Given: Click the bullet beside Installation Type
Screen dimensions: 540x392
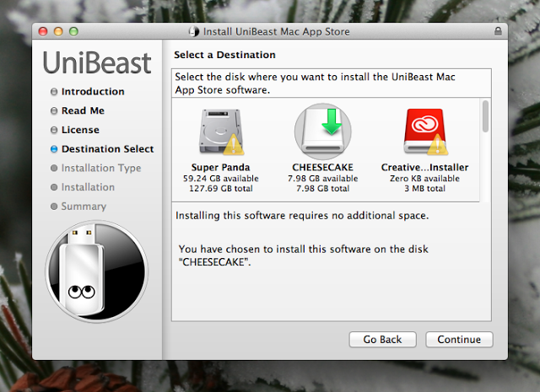Looking at the screenshot, I should click(54, 168).
